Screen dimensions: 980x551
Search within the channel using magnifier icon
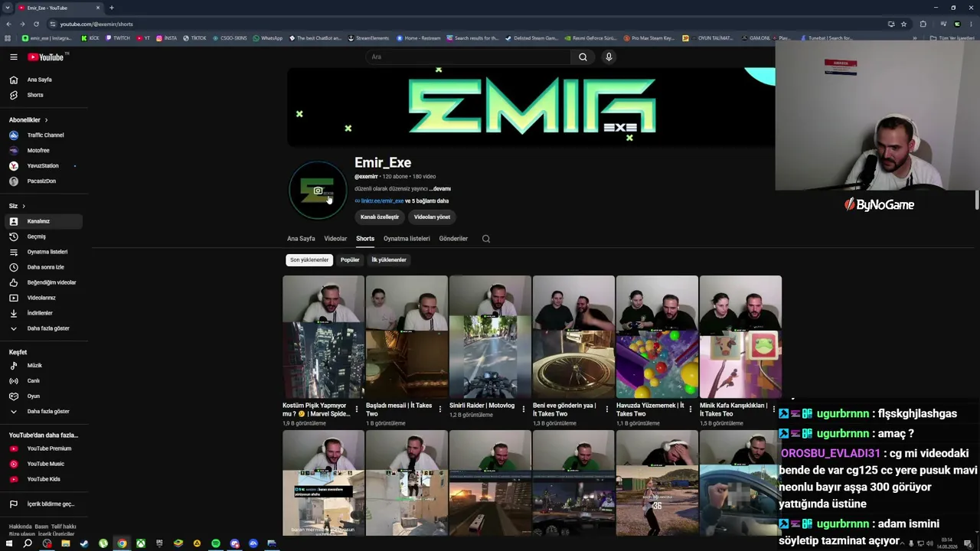486,239
